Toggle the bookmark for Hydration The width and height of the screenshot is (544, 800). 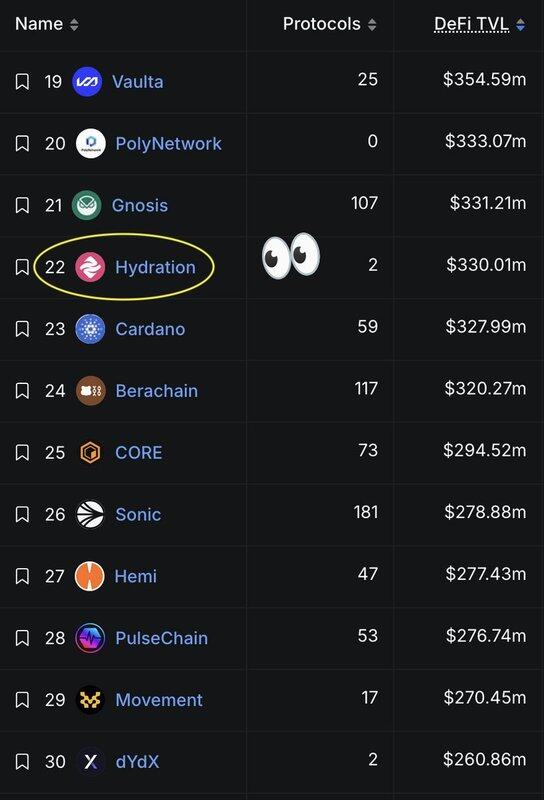point(22,267)
